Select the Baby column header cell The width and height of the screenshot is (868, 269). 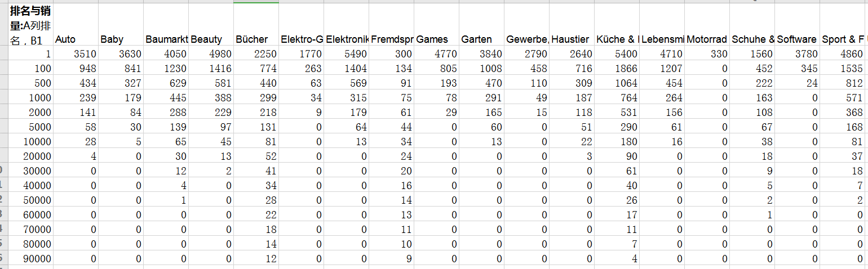[x=121, y=25]
